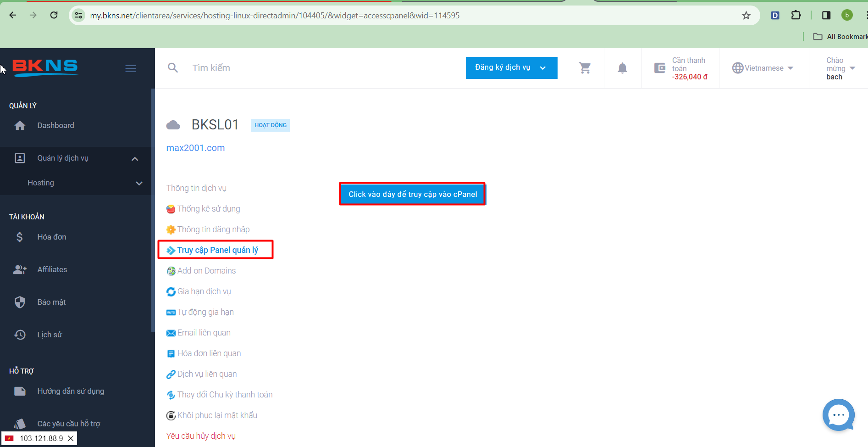Click the Bảo mật shield icon
The width and height of the screenshot is (868, 447).
point(20,302)
